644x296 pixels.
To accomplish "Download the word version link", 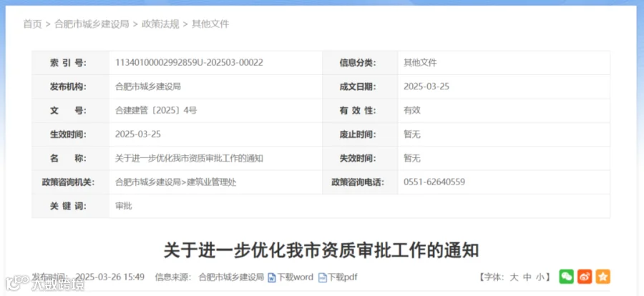I will pos(295,277).
